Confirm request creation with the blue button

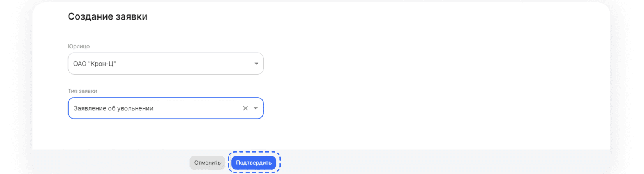point(254,163)
